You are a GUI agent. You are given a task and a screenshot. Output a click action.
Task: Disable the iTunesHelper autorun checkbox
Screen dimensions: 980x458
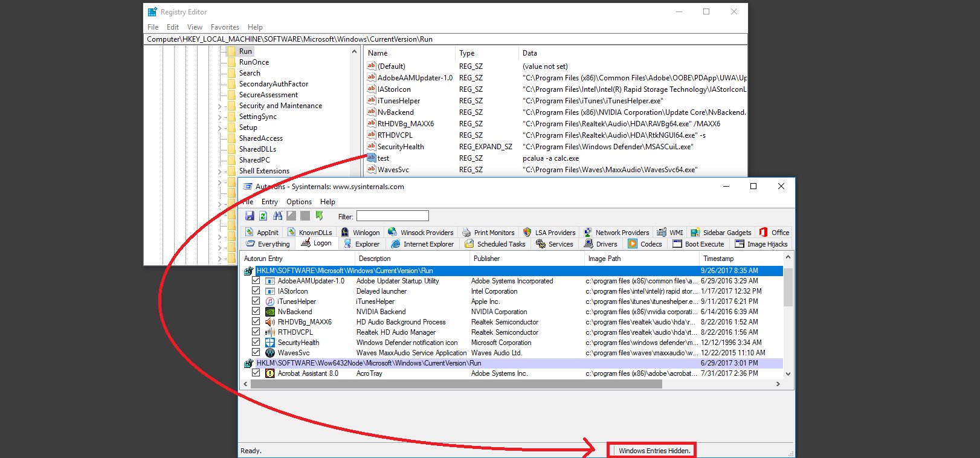click(x=256, y=301)
